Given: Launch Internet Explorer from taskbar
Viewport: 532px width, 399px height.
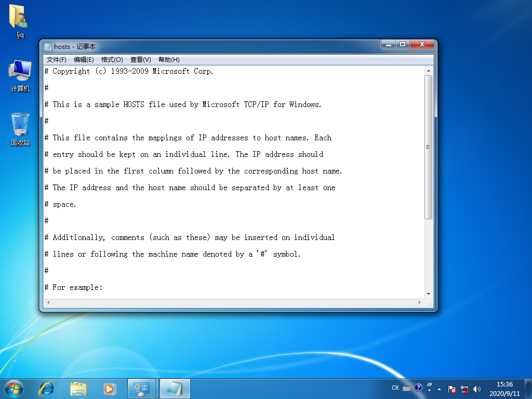Looking at the screenshot, I should pyautogui.click(x=46, y=389).
